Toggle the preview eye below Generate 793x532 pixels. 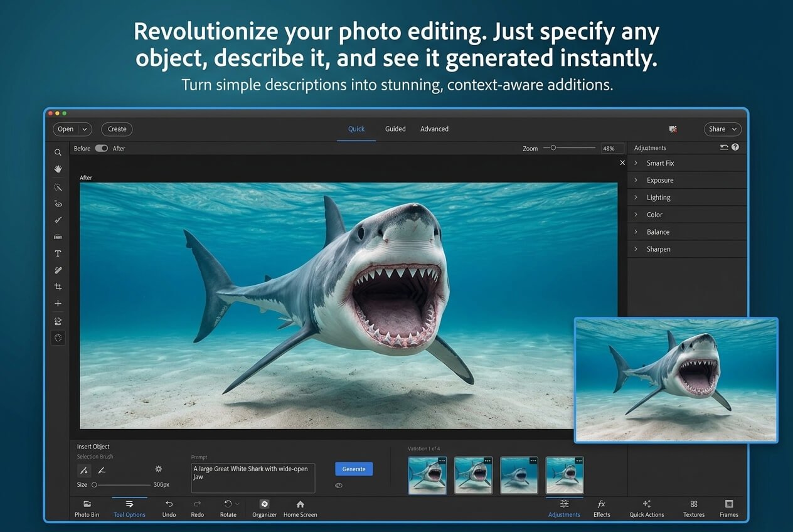[x=339, y=485]
